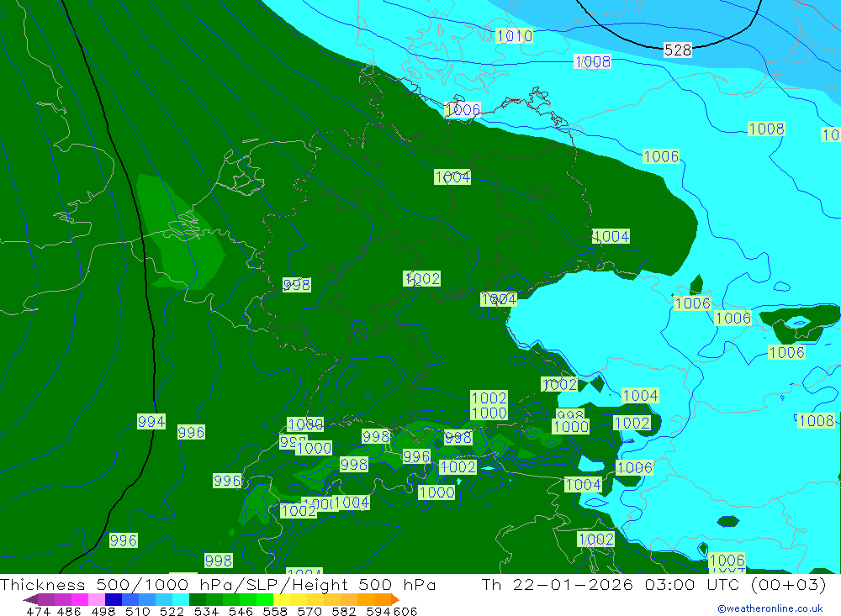
Task: Open the weatheronline.co.uk copyright link
Action: (770, 608)
